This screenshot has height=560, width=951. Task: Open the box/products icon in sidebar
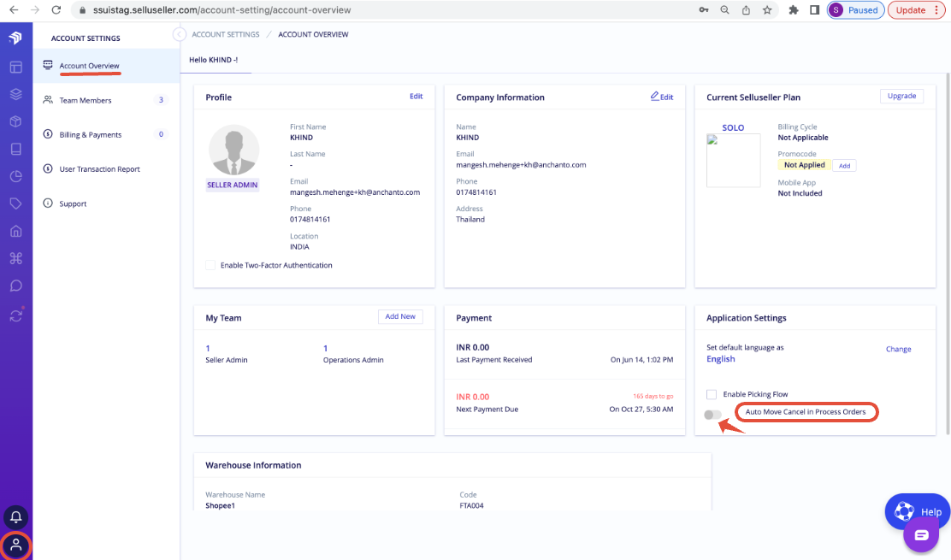pyautogui.click(x=15, y=121)
